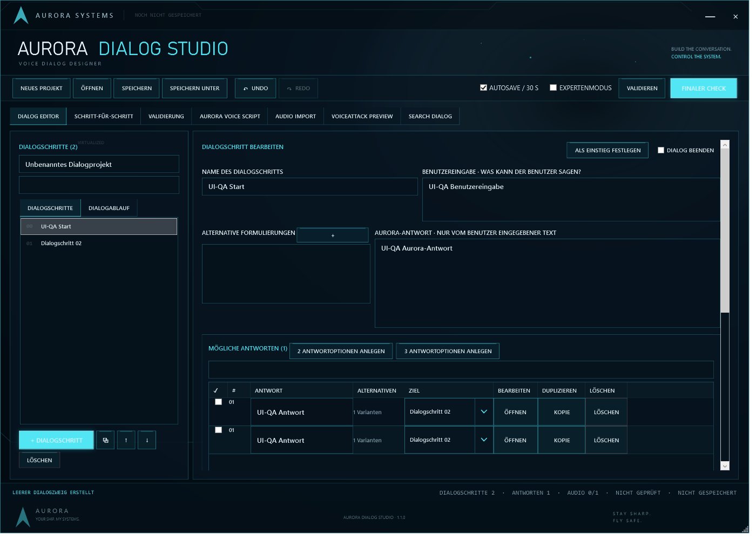Select UI-QA Start in dialog step list

pyautogui.click(x=99, y=226)
